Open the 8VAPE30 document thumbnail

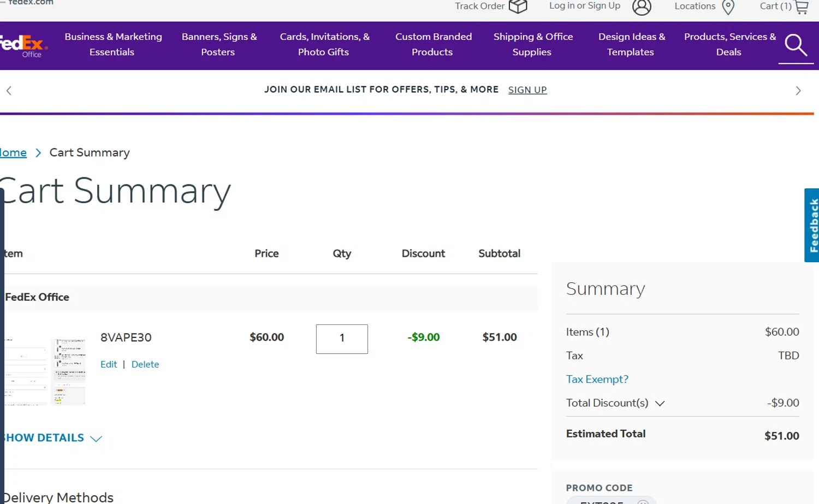(x=45, y=372)
